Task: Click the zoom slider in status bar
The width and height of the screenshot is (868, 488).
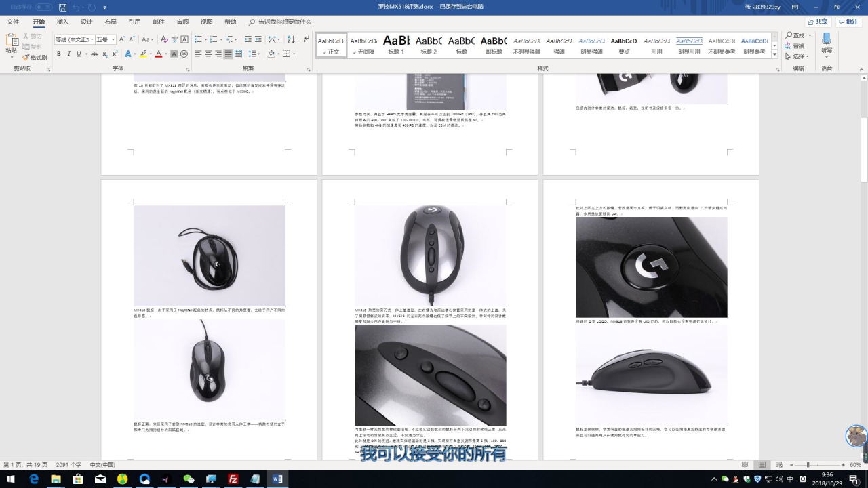Action: pos(808,465)
